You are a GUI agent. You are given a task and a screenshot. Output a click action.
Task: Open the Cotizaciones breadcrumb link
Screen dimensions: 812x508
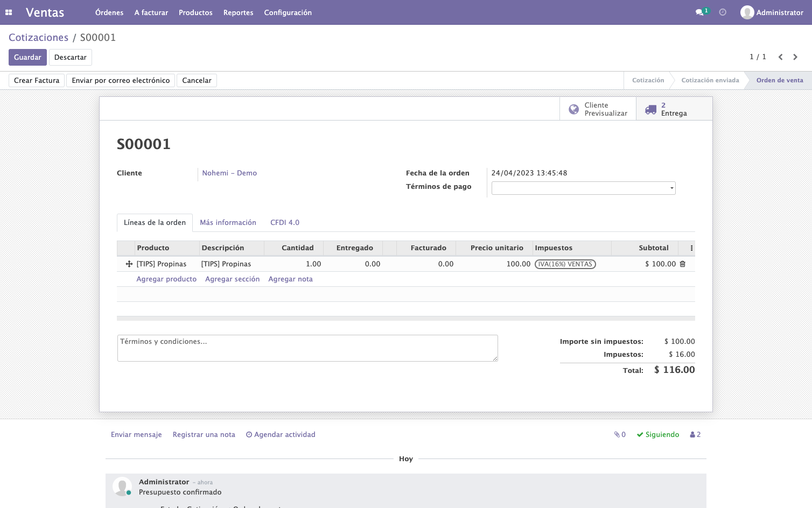[x=39, y=38]
